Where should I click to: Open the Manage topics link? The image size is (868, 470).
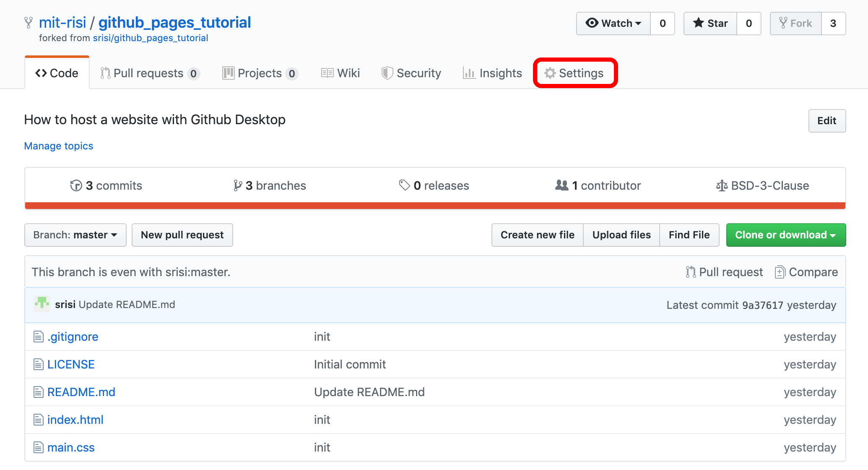click(58, 146)
